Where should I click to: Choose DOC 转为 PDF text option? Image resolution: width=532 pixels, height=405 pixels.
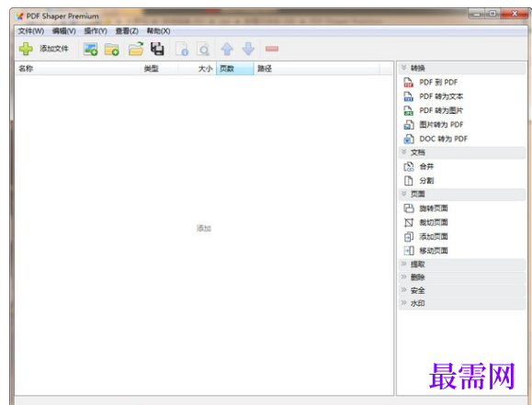443,139
